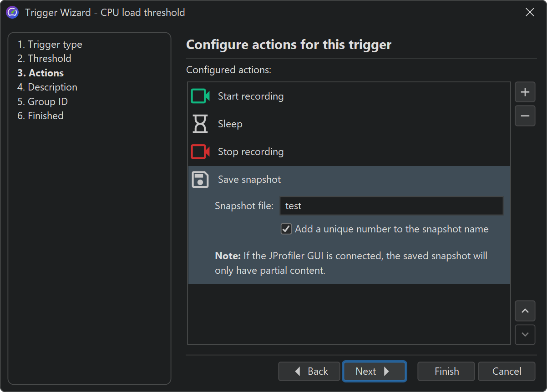The width and height of the screenshot is (547, 392).
Task: Cancel the trigger wizard
Action: (506, 372)
